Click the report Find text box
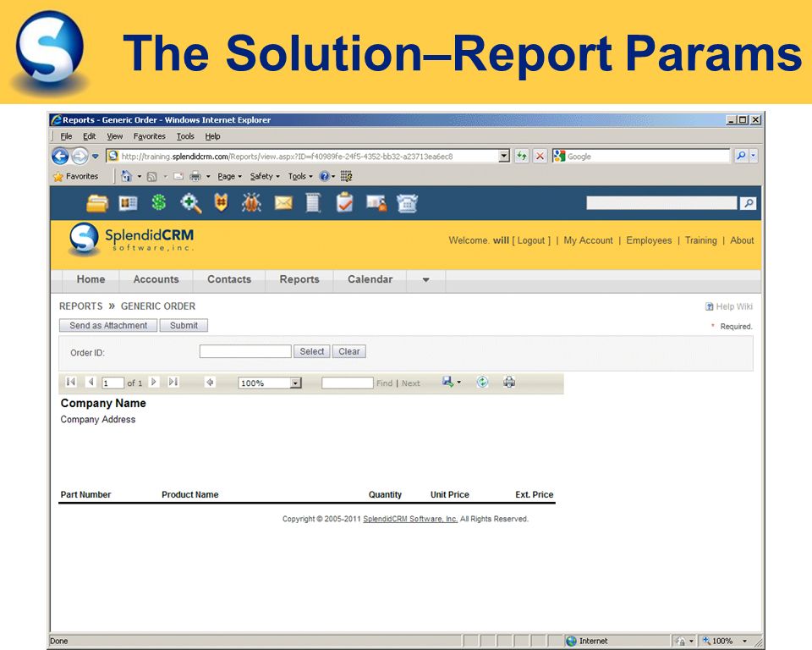The width and height of the screenshot is (812, 650). click(347, 383)
